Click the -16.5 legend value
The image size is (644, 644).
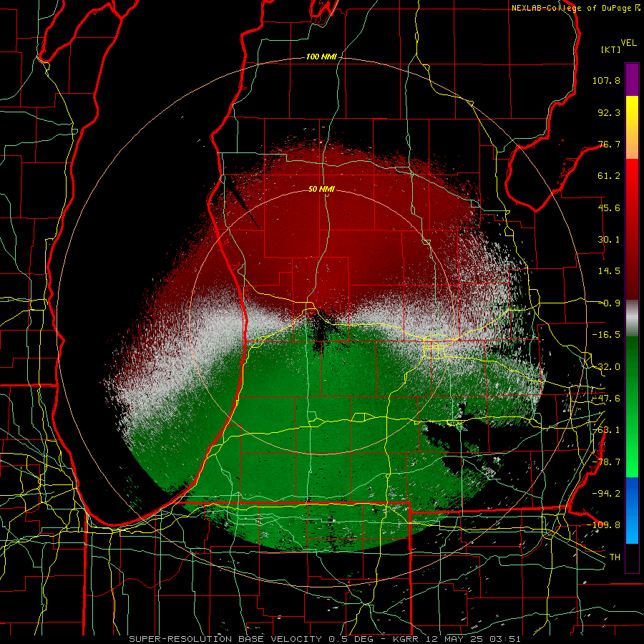coord(606,335)
